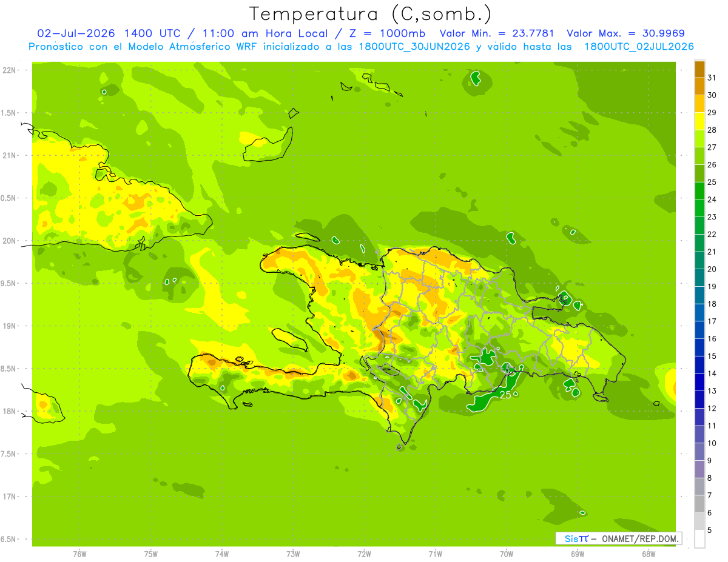Click the colorbar swatch between 26 and 27
Screen dimensions: 728x562
[x=699, y=156]
